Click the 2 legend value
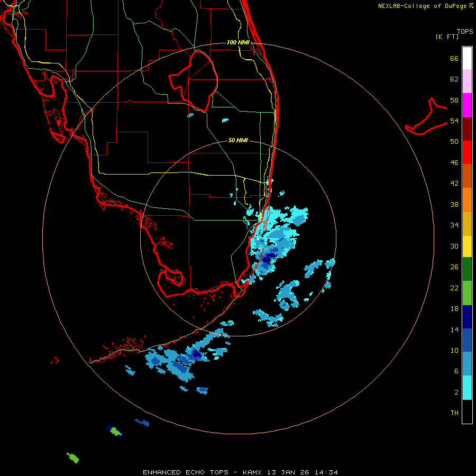The width and height of the screenshot is (476, 476). pyautogui.click(x=456, y=392)
